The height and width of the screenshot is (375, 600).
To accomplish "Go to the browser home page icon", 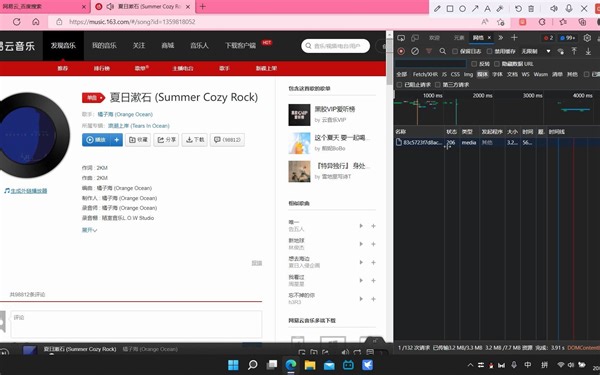I will click(x=36, y=22).
